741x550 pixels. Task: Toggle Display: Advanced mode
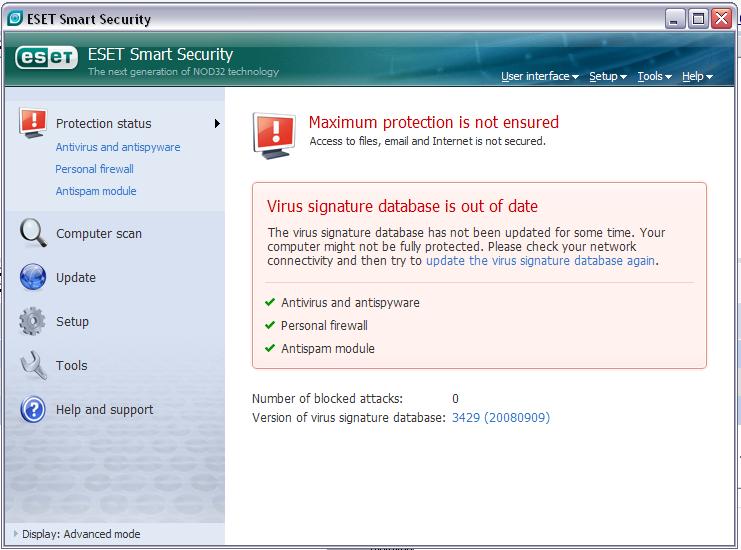[78, 534]
